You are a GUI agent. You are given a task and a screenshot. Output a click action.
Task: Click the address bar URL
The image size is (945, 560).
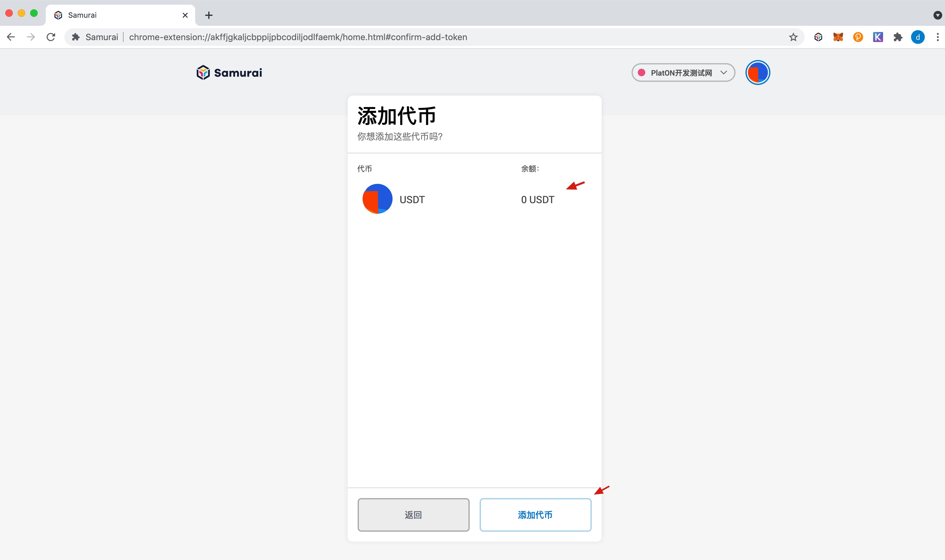click(x=298, y=37)
